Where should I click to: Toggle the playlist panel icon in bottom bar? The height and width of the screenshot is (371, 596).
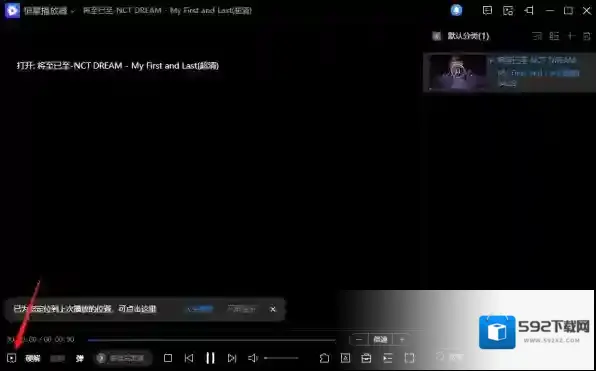pyautogui.click(x=388, y=358)
